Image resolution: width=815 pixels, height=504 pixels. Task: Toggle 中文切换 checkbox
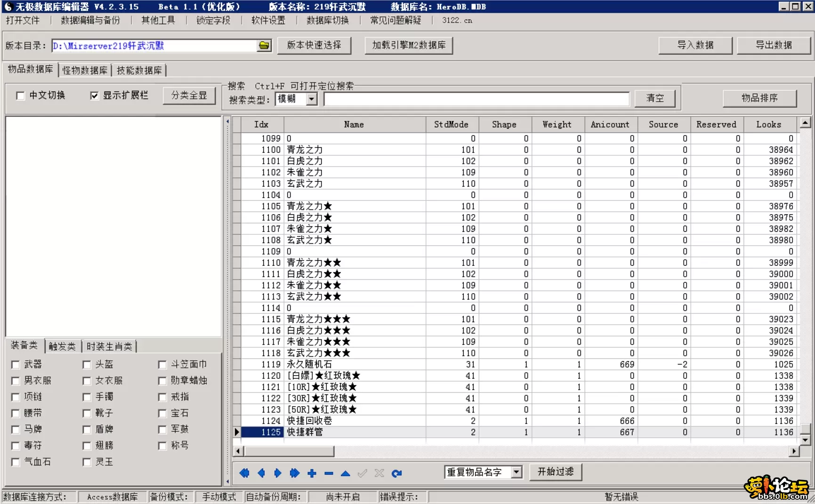coord(20,96)
